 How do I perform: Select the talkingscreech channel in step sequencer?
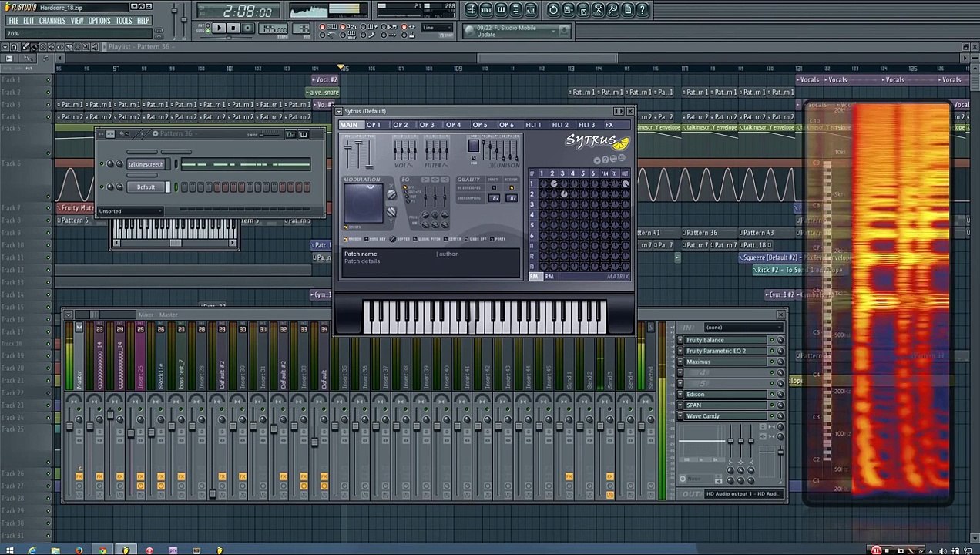pos(146,164)
